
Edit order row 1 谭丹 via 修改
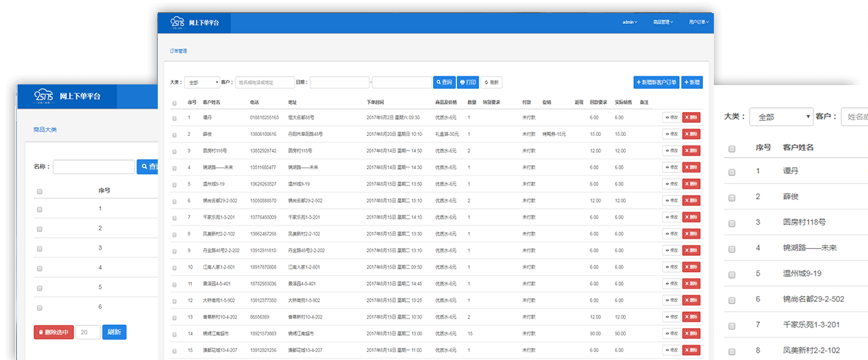[x=672, y=117]
